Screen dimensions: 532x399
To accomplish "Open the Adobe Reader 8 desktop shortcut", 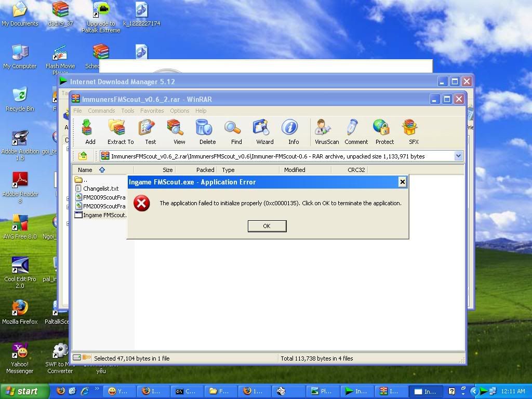I will (x=20, y=188).
